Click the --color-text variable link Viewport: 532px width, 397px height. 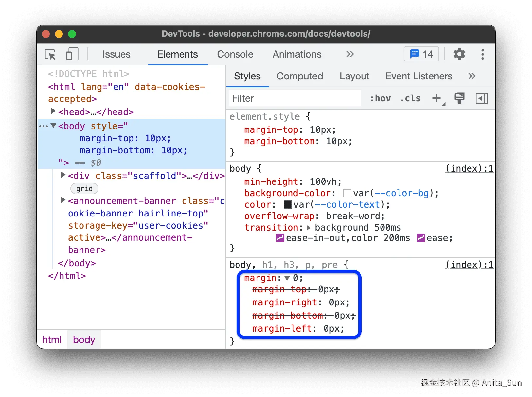(x=347, y=205)
